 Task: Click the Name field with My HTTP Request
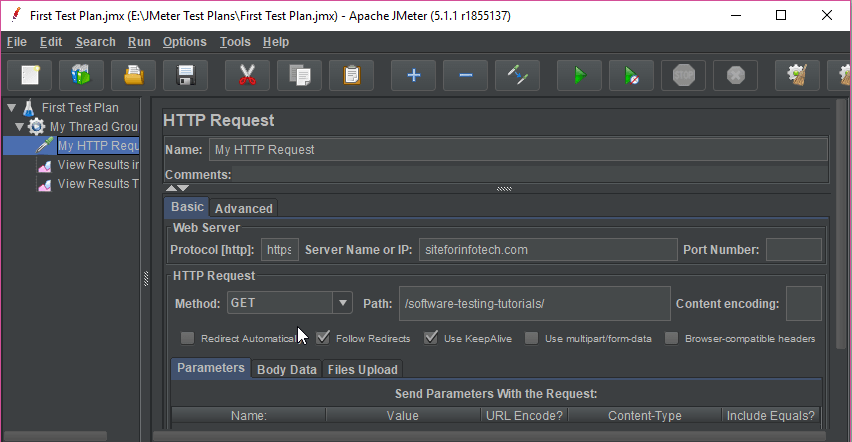point(518,150)
